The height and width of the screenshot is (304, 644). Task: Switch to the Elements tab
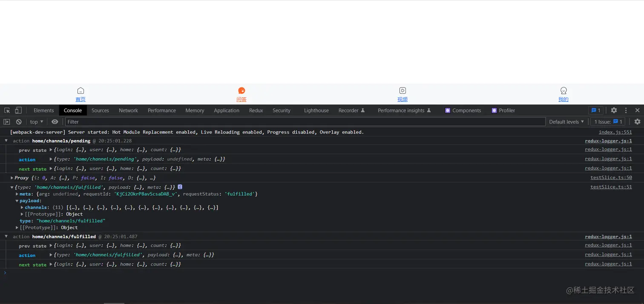point(44,110)
